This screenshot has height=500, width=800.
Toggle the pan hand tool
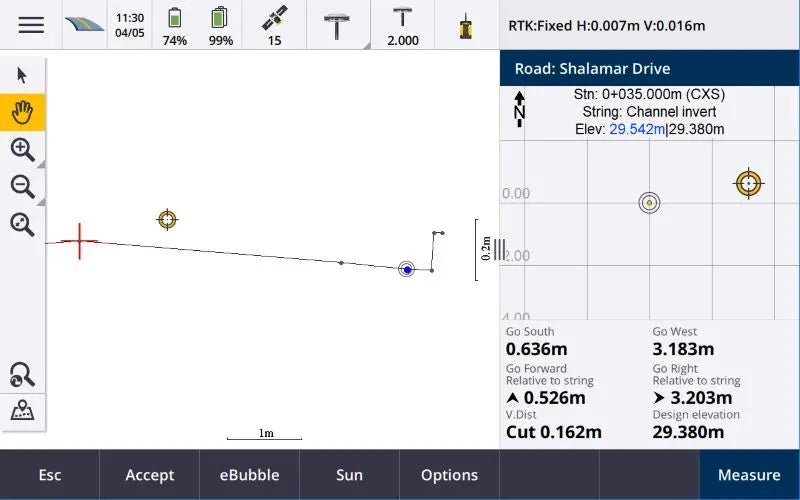point(22,112)
